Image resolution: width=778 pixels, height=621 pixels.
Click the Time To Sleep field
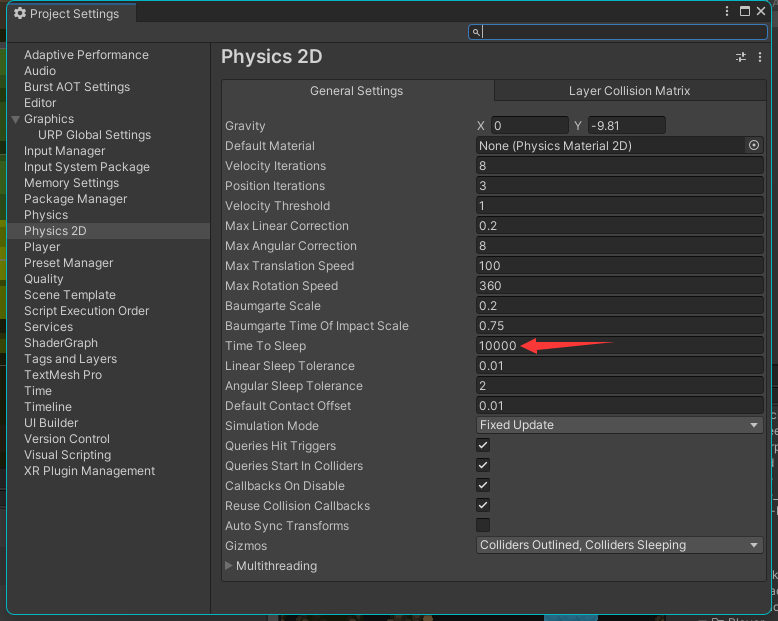tap(620, 346)
